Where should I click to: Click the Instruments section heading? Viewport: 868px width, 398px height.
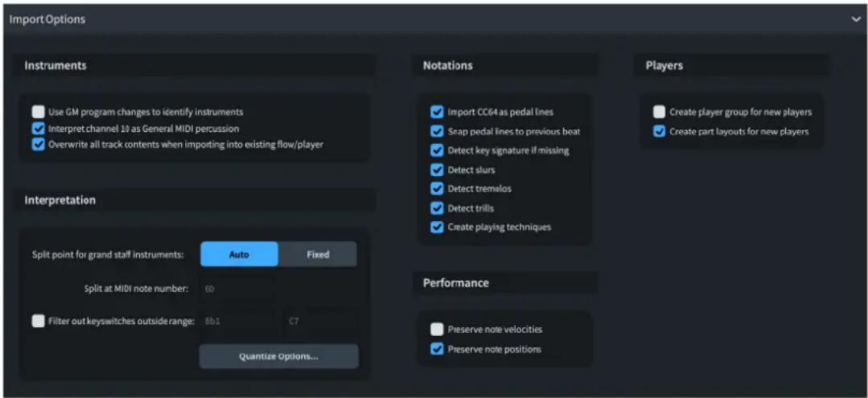click(x=56, y=65)
